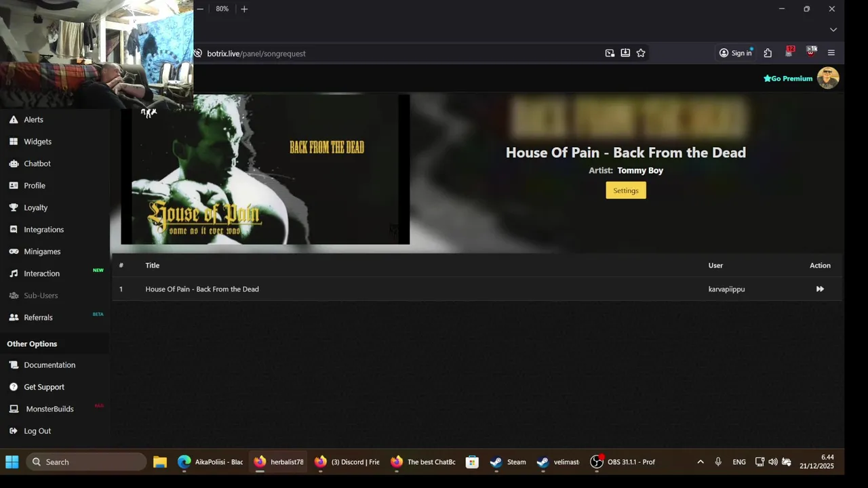Screen dimensions: 868x488
Task: Click the picture-in-picture icon in address bar
Action: (x=610, y=53)
